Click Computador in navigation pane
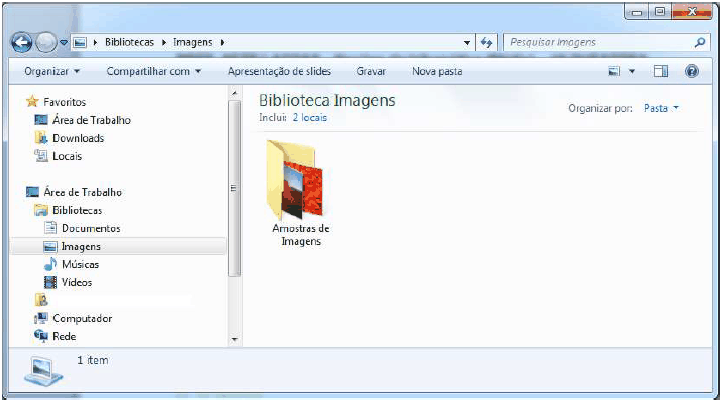 click(81, 318)
